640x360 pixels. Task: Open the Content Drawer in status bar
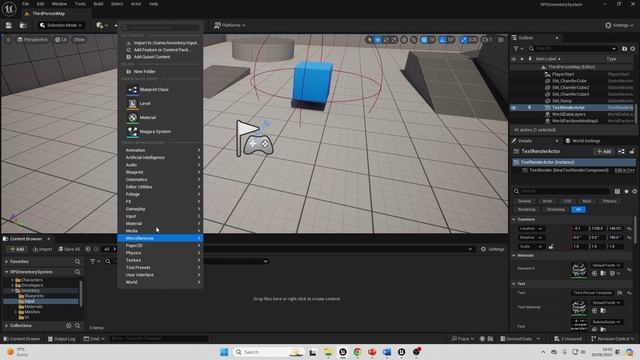coord(22,339)
